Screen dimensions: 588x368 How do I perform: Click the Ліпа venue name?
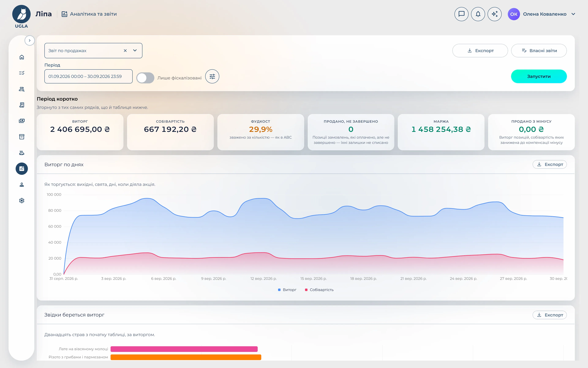point(44,14)
